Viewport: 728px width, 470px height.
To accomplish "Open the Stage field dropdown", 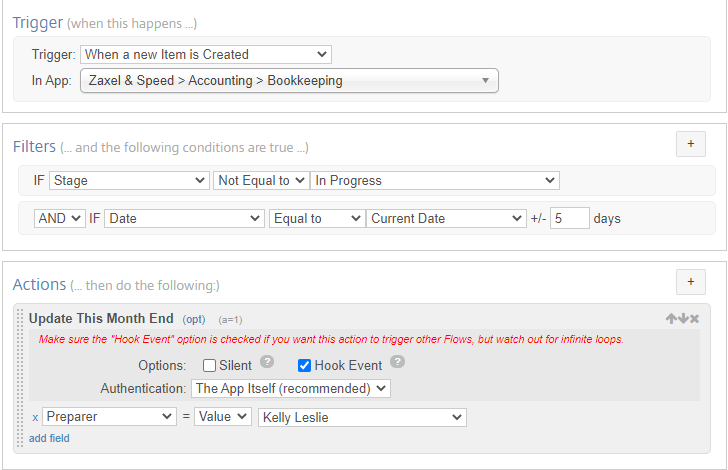I will pyautogui.click(x=129, y=180).
